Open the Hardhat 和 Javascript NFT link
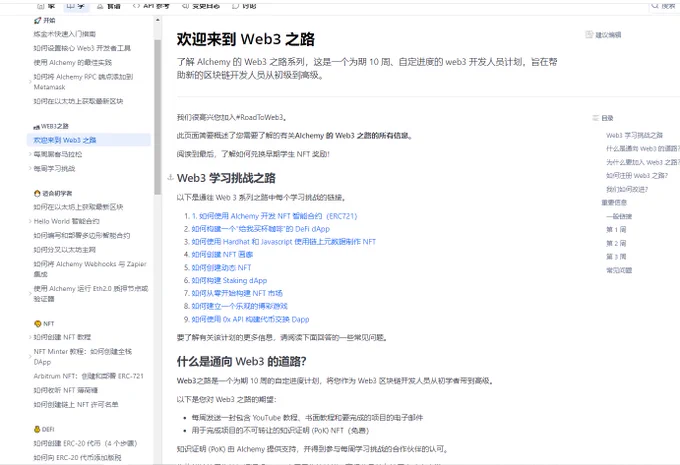Screen dimensions: 680x465 coord(284,242)
